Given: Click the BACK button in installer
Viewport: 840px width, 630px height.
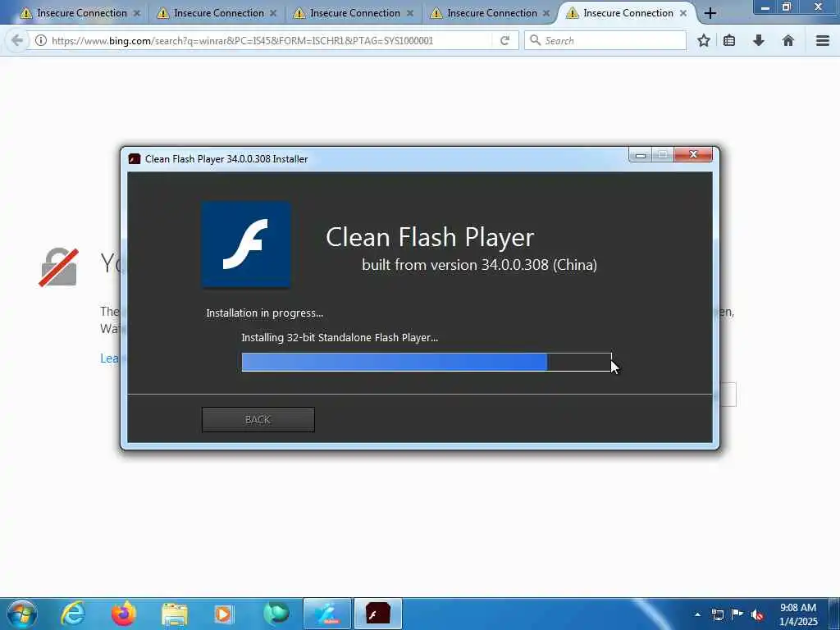Looking at the screenshot, I should 258,419.
